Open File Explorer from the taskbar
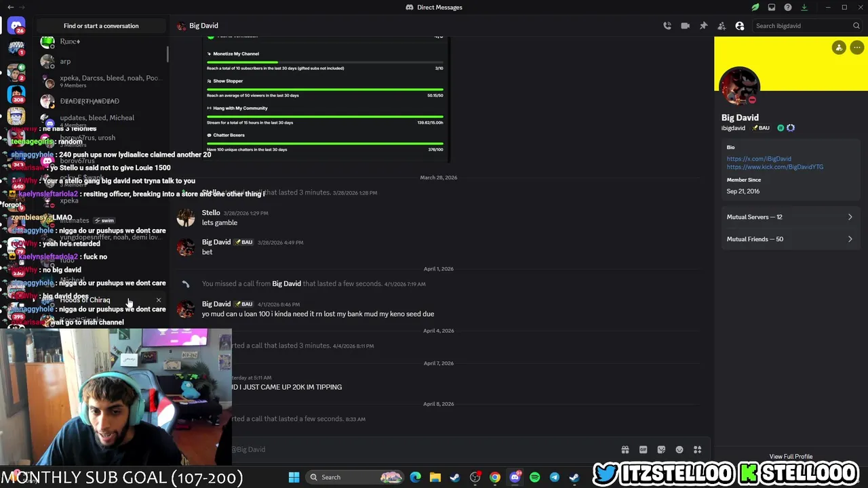Image resolution: width=868 pixels, height=488 pixels. click(435, 477)
